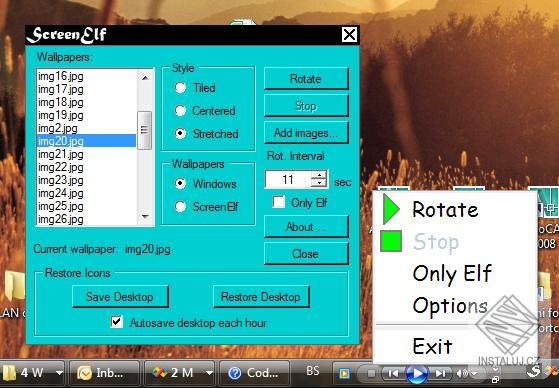This screenshot has width=559, height=388.
Task: Click the butterfly icon of the 2 M taskbar group
Action: (x=160, y=373)
